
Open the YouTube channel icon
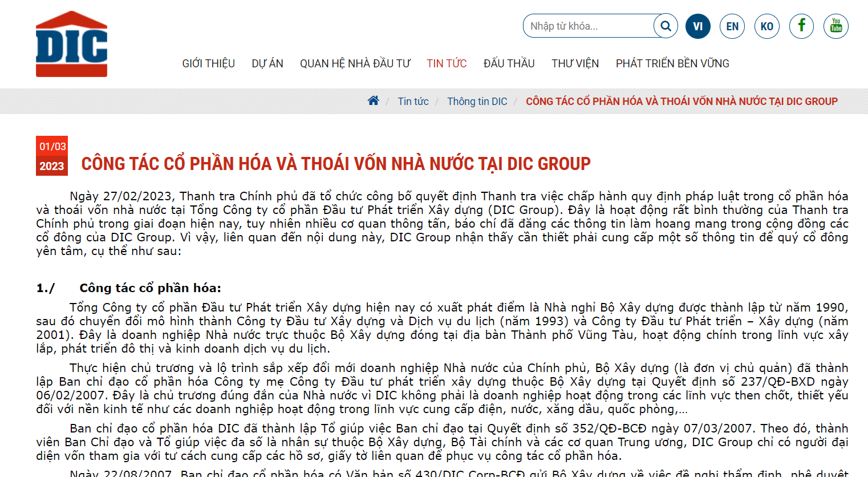point(835,26)
